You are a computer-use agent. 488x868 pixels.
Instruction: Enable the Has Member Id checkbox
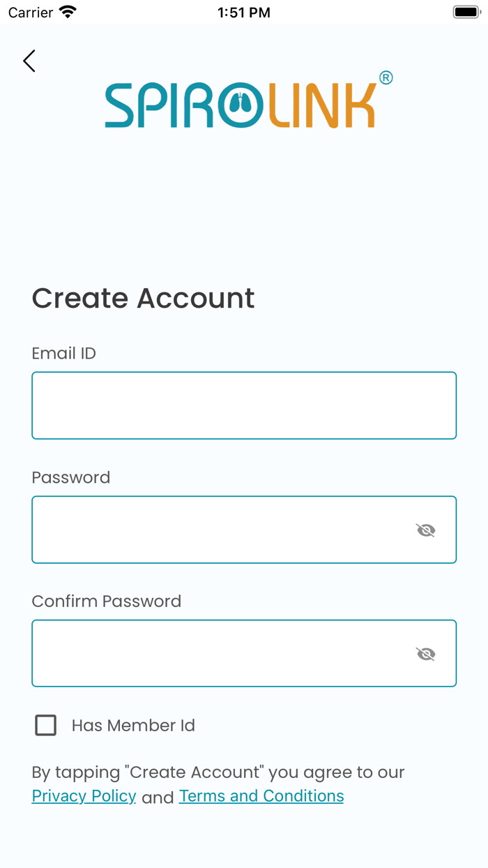45,726
